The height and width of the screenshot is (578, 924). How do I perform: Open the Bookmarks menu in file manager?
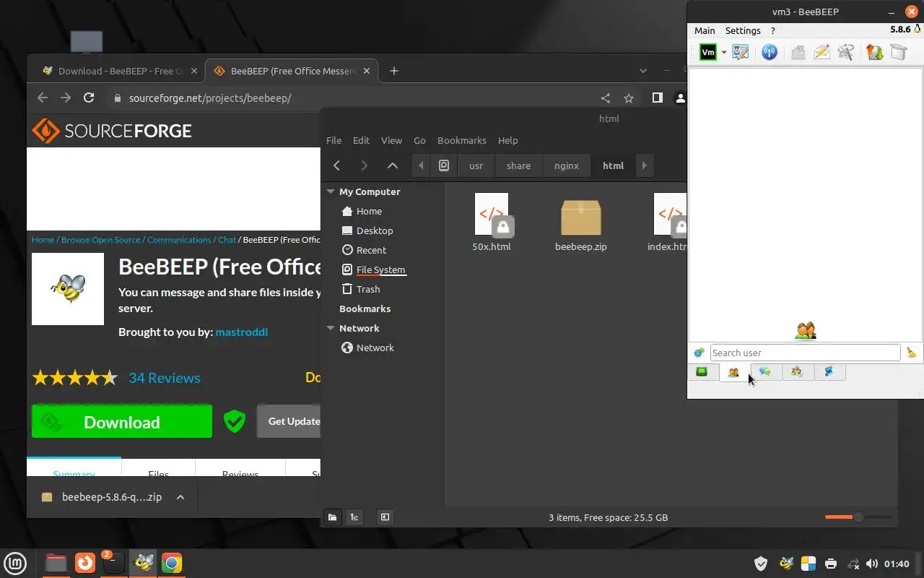pos(462,140)
